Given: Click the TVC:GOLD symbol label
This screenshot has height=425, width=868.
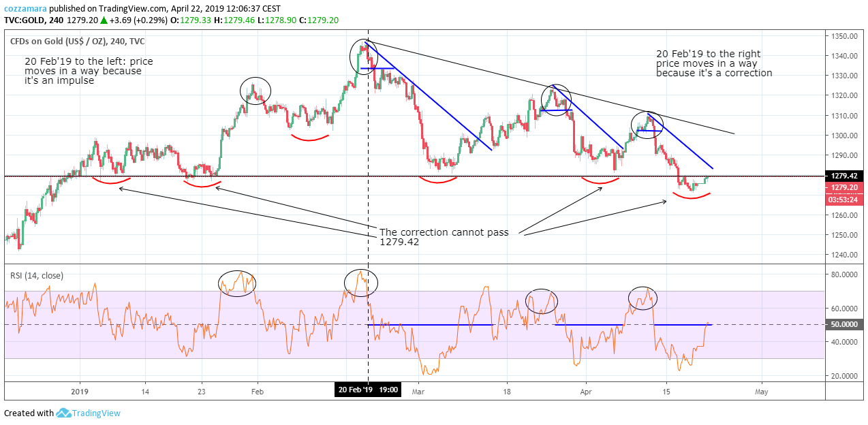Looking at the screenshot, I should tap(25, 20).
